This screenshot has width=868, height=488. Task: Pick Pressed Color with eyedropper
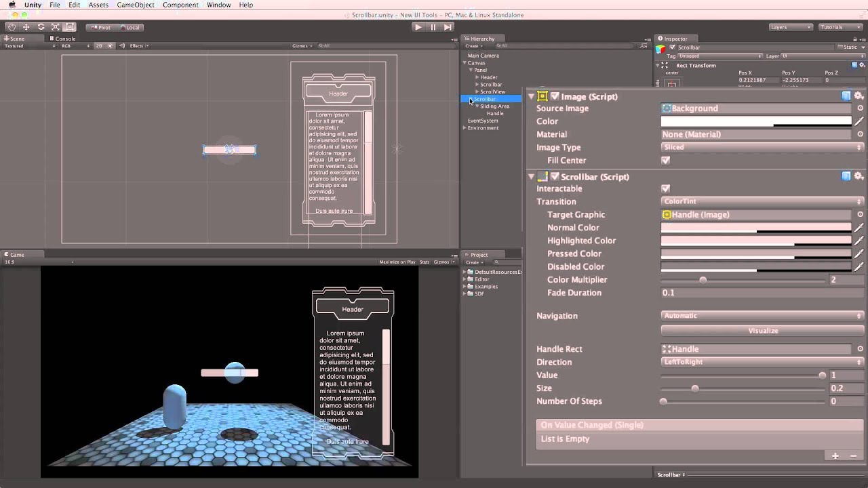[859, 253]
